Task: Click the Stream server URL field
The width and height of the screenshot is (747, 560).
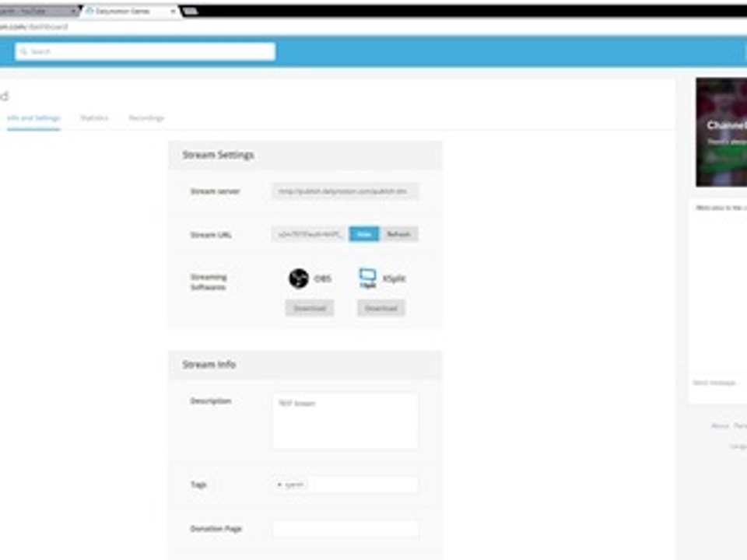Action: point(345,191)
